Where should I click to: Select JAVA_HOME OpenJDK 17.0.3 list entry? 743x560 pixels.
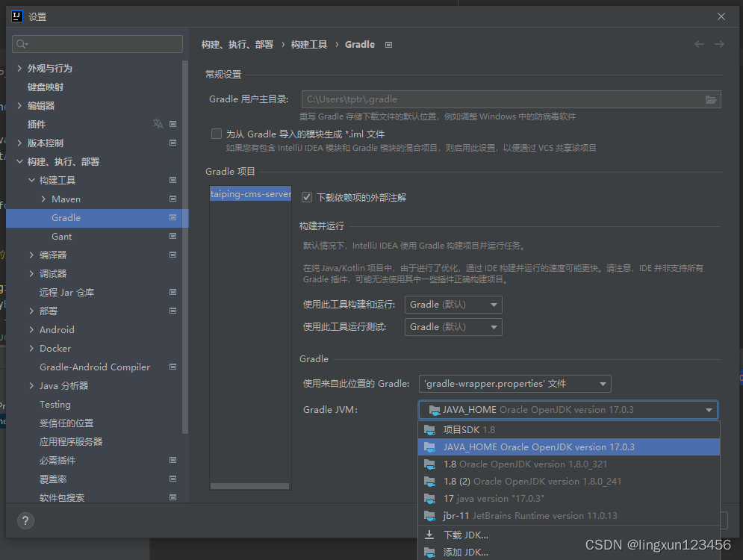568,447
